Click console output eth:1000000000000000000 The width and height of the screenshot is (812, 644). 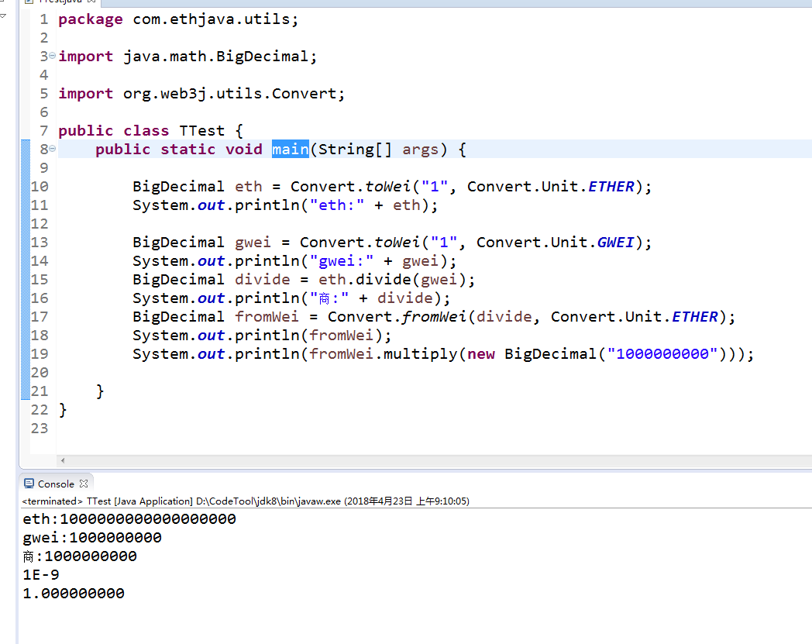[129, 519]
